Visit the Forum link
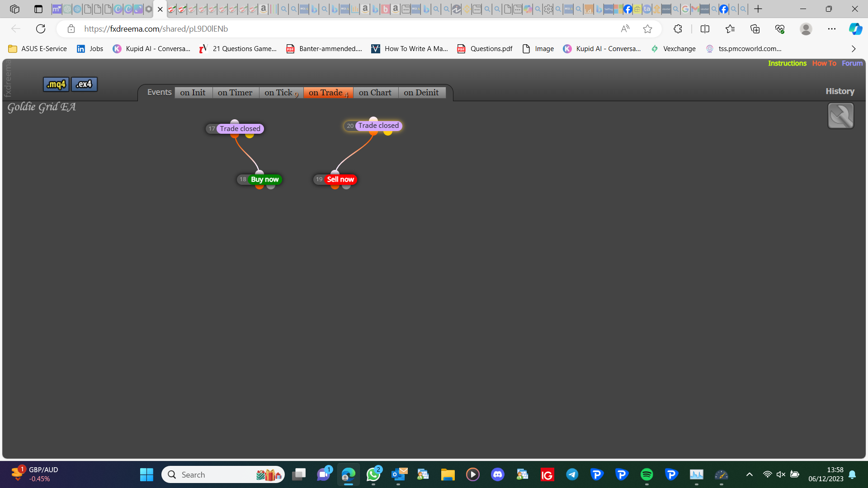Viewport: 868px width, 488px height. tap(852, 63)
